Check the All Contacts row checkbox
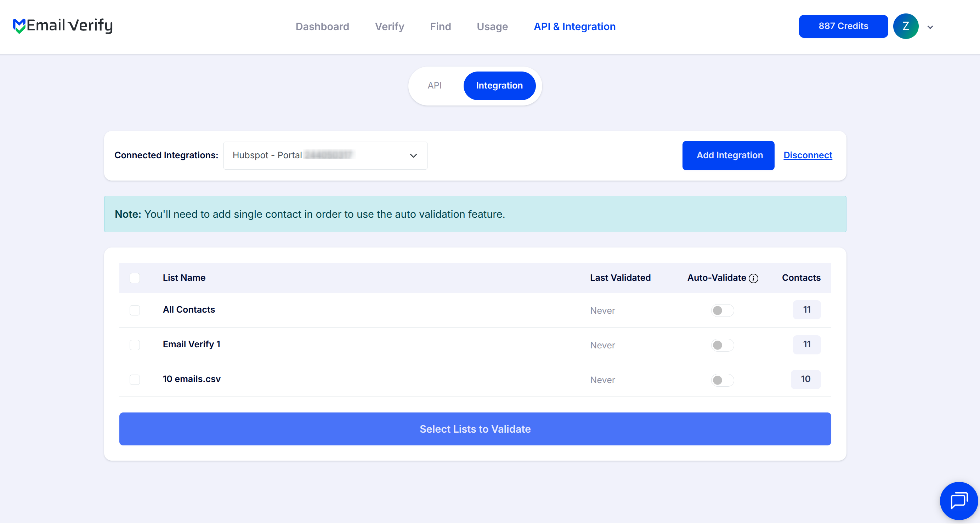This screenshot has width=980, height=524. [x=135, y=310]
